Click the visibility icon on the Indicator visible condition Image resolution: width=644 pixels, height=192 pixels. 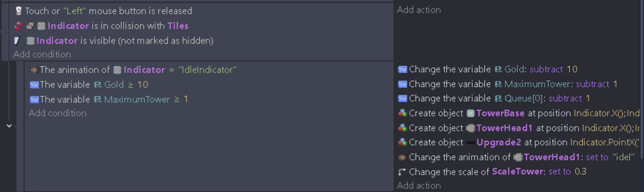(17, 41)
